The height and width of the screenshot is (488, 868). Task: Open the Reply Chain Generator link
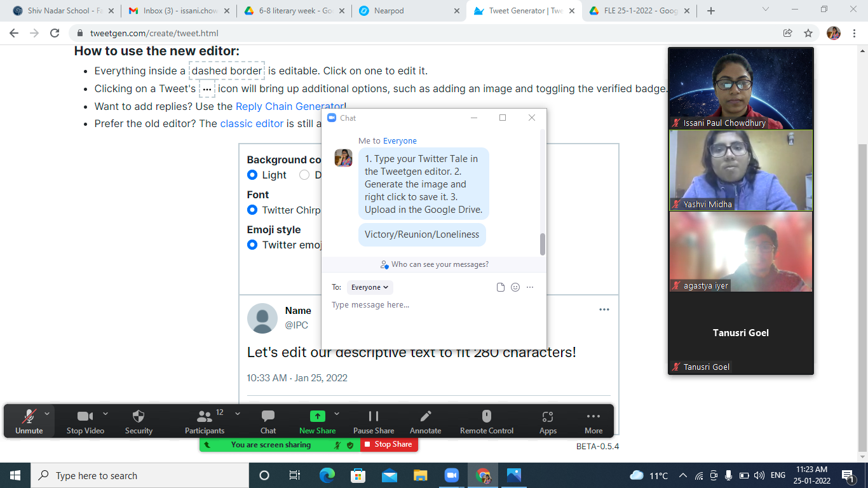[x=290, y=106]
